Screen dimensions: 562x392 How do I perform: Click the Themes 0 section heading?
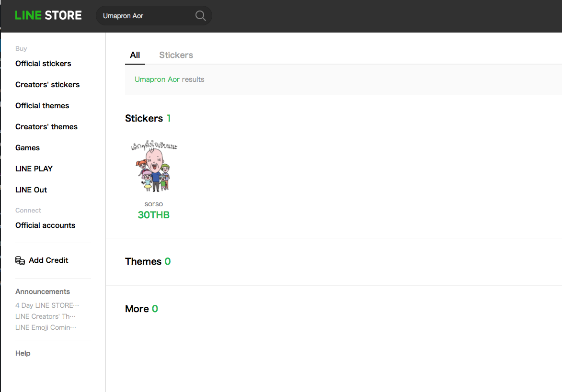(x=148, y=261)
